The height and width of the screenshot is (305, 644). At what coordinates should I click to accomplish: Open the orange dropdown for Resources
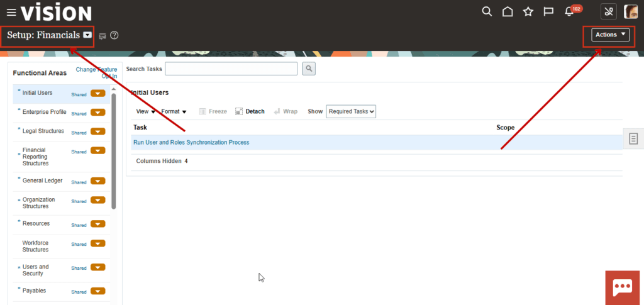pos(97,224)
